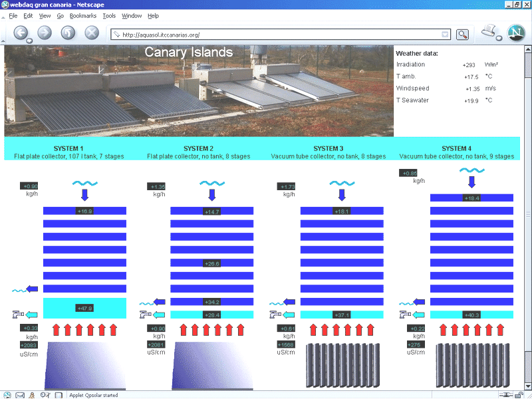Open the File menu
Image resolution: width=532 pixels, height=399 pixels.
click(x=13, y=15)
